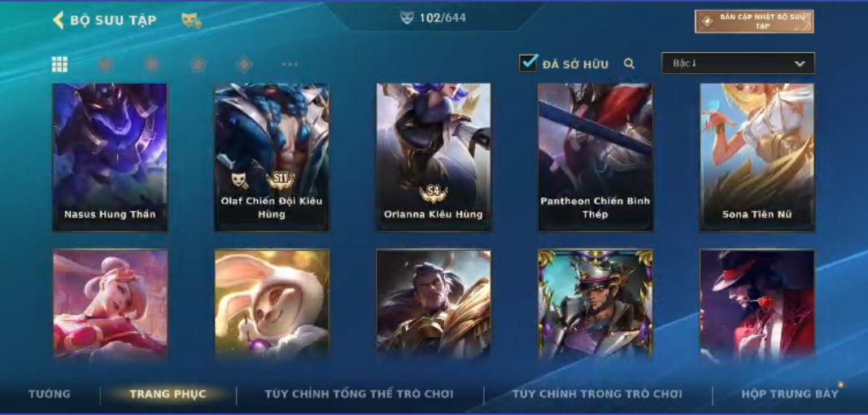The height and width of the screenshot is (415, 868).
Task: Select the diamond rarity filter icon
Action: coord(244,64)
